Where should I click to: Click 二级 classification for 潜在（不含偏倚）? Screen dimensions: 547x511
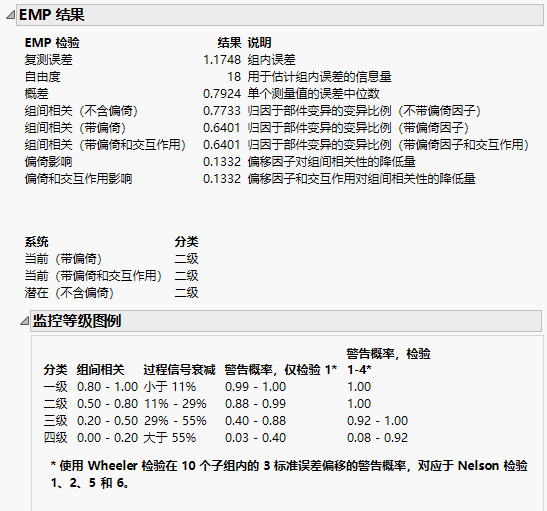187,292
